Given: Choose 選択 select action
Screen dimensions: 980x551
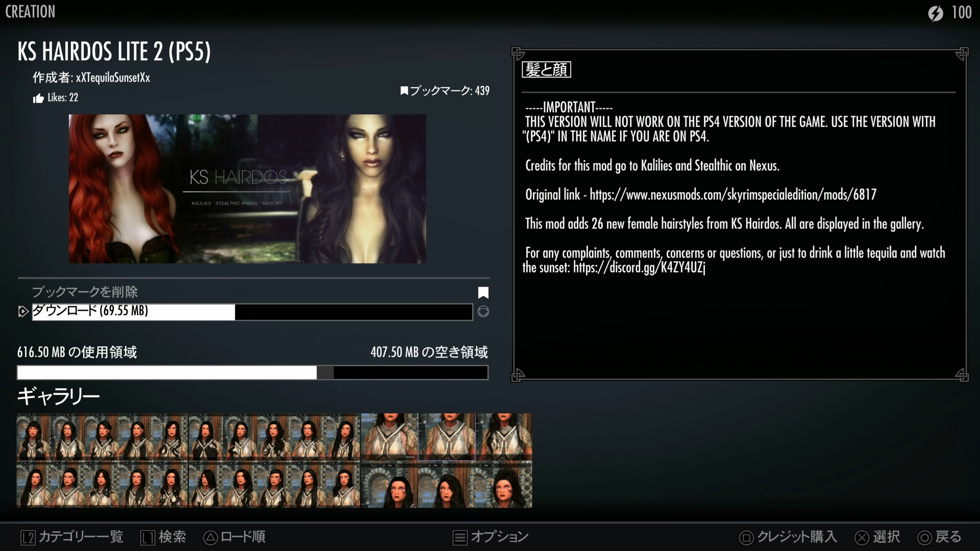Looking at the screenshot, I should click(x=887, y=537).
